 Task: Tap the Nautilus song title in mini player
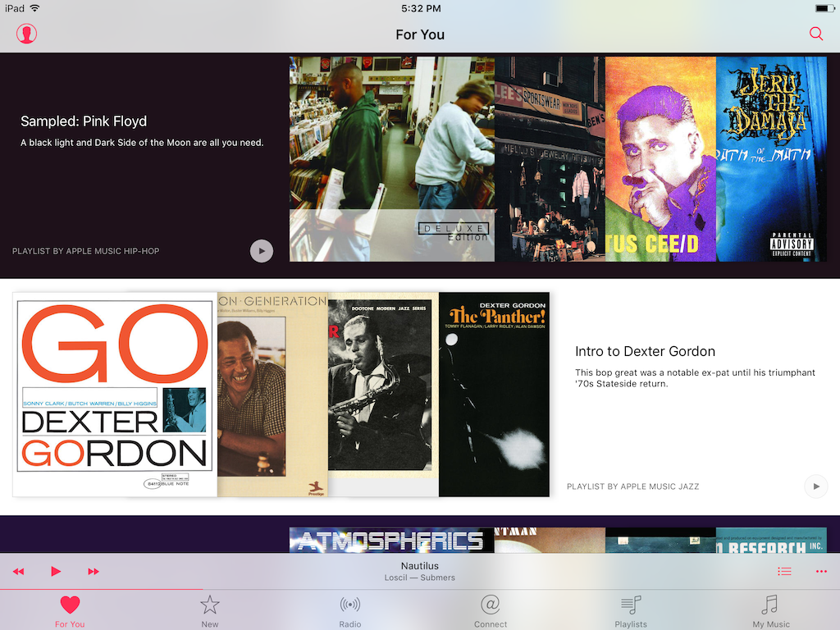tap(420, 566)
